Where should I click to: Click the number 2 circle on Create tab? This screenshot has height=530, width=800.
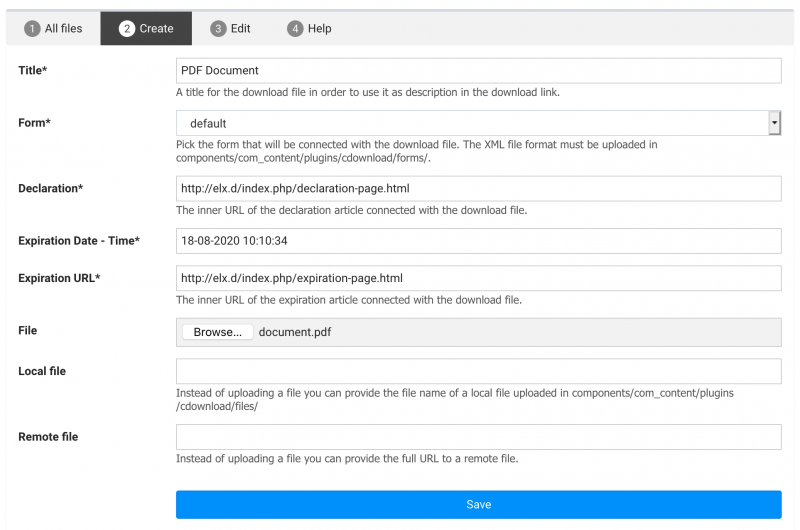point(127,29)
